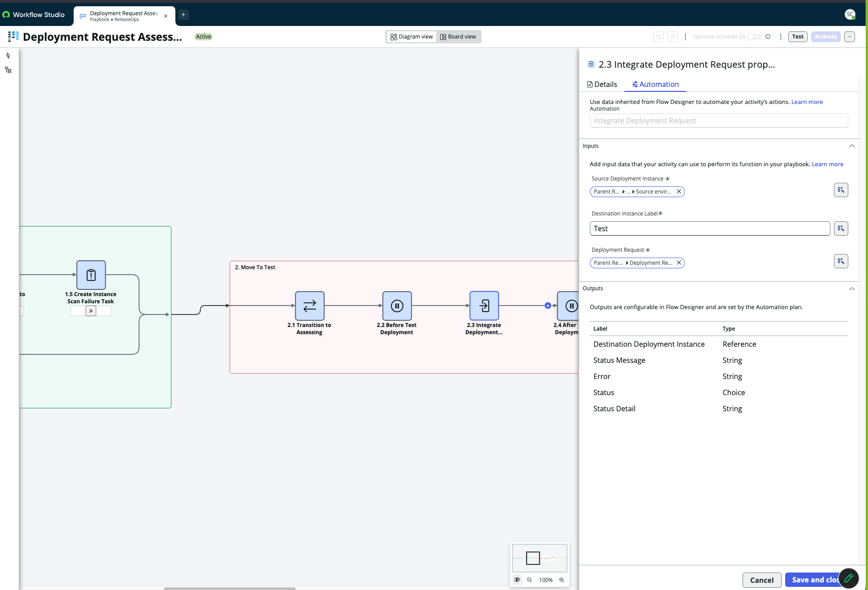Click Learn more link about Flow Designer data

click(807, 102)
